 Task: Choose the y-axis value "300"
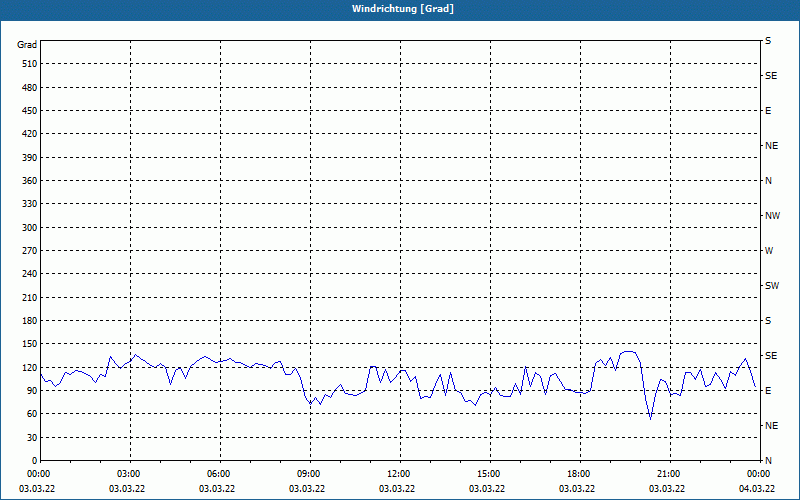(x=30, y=228)
